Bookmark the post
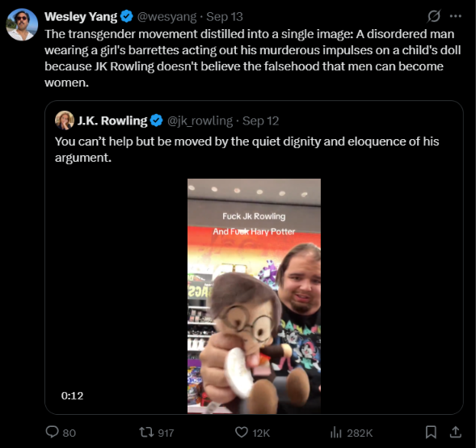This screenshot has width=476, height=448. pos(431,432)
